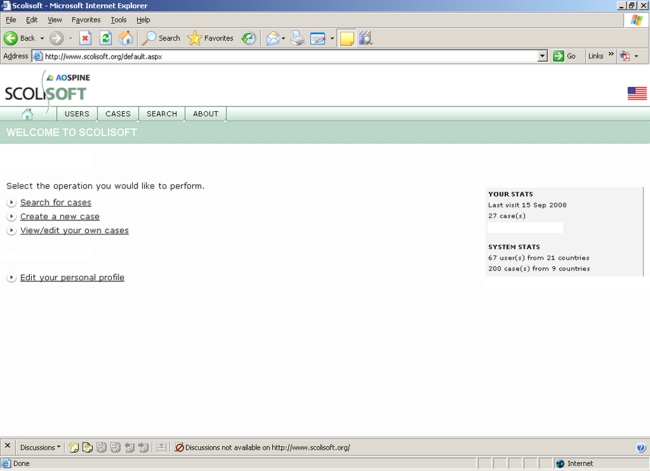Click the US flag language icon

tap(637, 93)
